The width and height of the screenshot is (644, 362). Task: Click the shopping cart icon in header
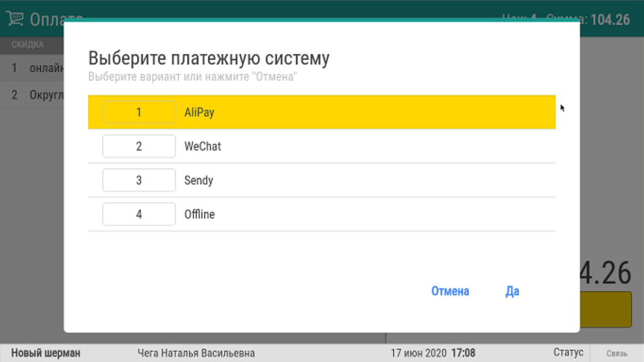tap(14, 18)
